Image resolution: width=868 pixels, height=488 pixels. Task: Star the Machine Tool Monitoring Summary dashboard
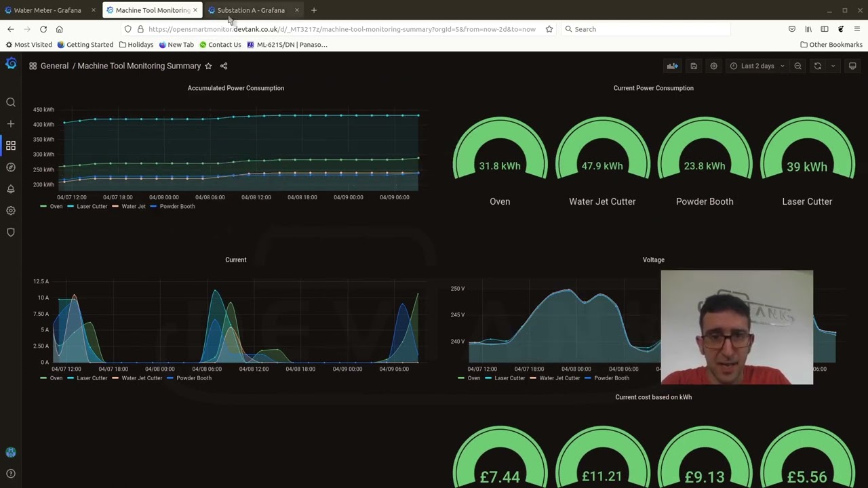(x=208, y=66)
